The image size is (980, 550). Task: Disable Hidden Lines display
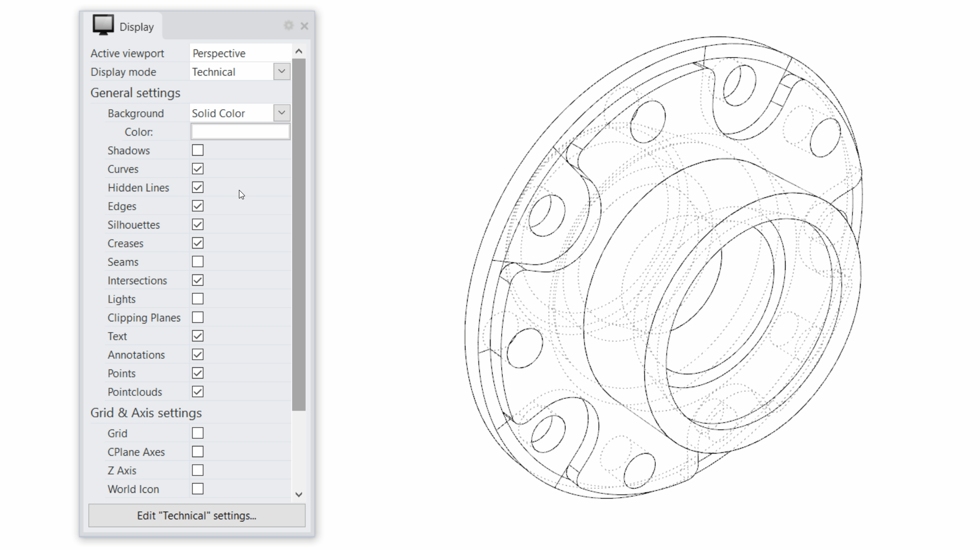coord(198,188)
